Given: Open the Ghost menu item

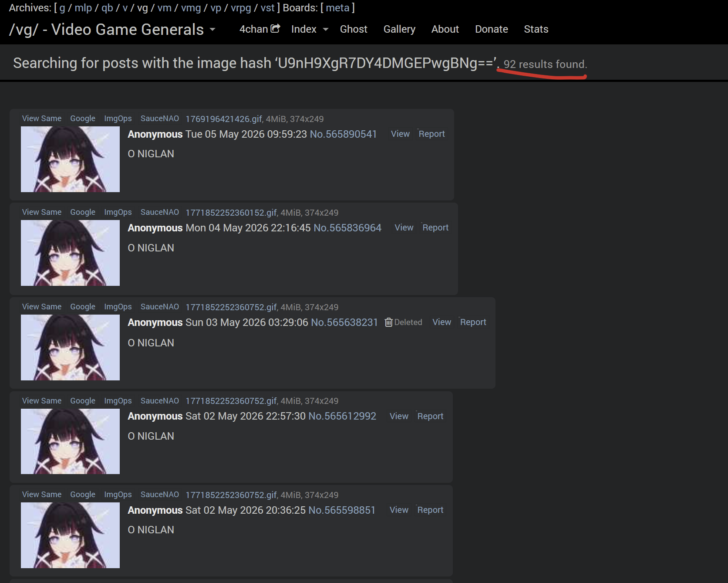Looking at the screenshot, I should 354,29.
